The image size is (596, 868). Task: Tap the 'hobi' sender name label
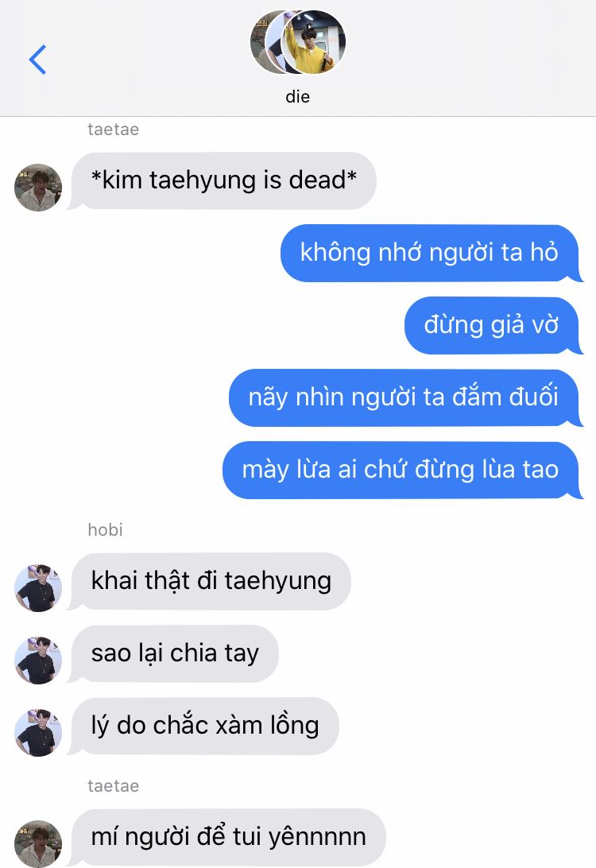coord(105,529)
